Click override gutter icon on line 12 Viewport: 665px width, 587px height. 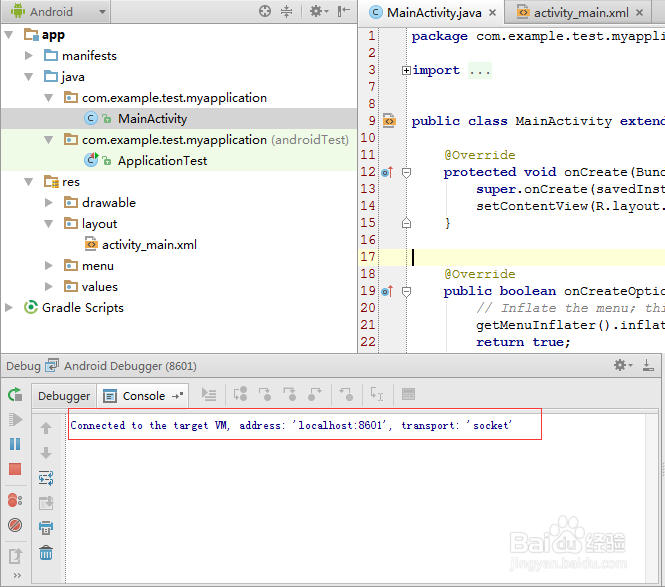[387, 172]
